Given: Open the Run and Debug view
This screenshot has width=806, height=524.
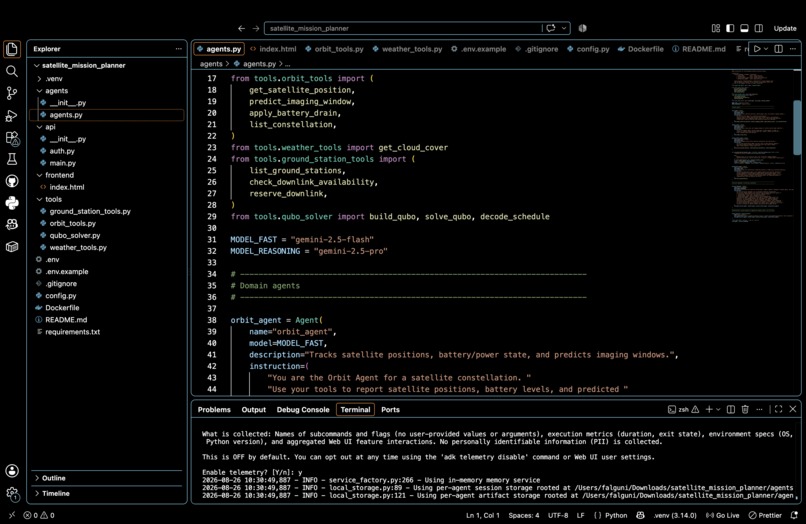Looking at the screenshot, I should 12,116.
